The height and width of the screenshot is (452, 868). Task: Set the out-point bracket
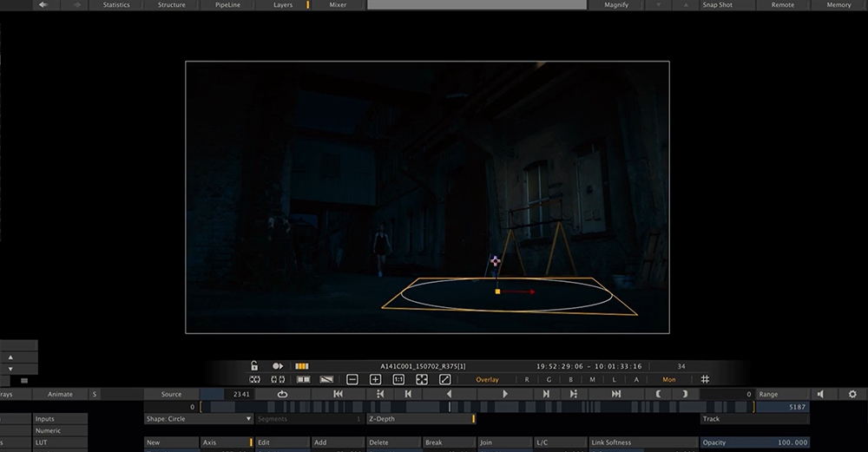tap(685, 394)
